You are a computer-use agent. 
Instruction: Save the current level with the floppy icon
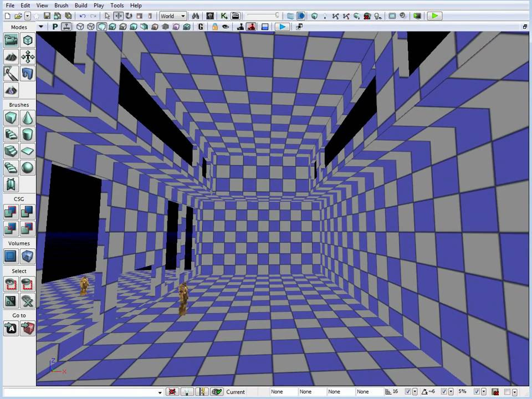[x=47, y=16]
